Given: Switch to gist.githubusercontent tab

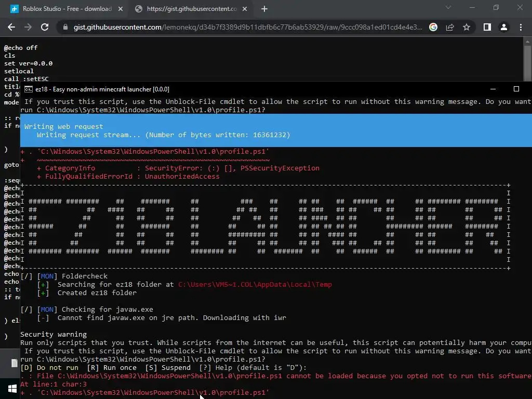Looking at the screenshot, I should click(x=192, y=9).
